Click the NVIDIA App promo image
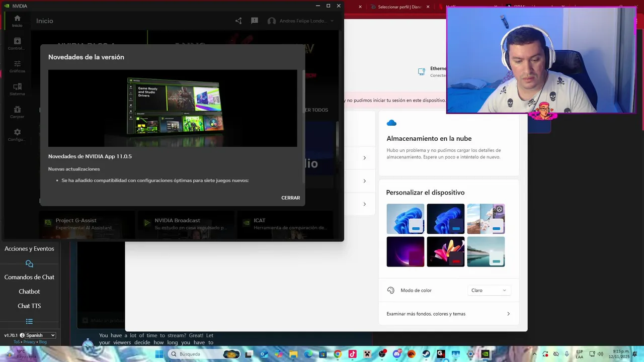The image size is (644, 362). point(173,108)
